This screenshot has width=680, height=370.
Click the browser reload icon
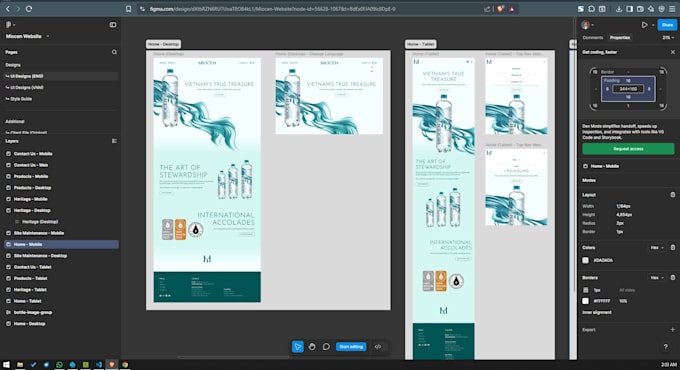pyautogui.click(x=29, y=9)
